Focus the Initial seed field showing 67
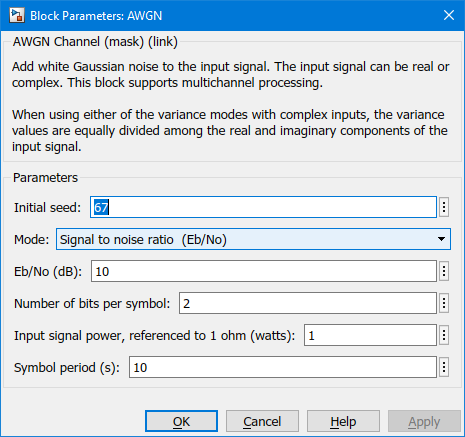The height and width of the screenshot is (437, 465). click(x=263, y=207)
